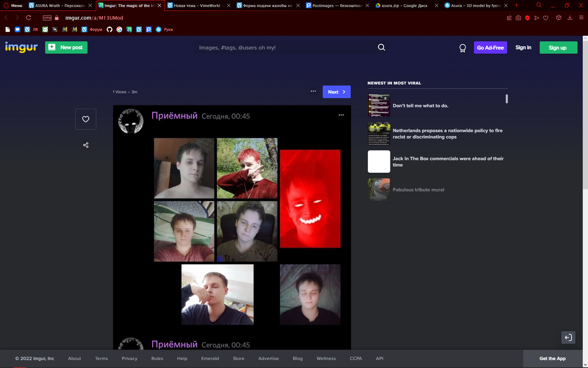Open the Opera downloads icon

(x=570, y=18)
